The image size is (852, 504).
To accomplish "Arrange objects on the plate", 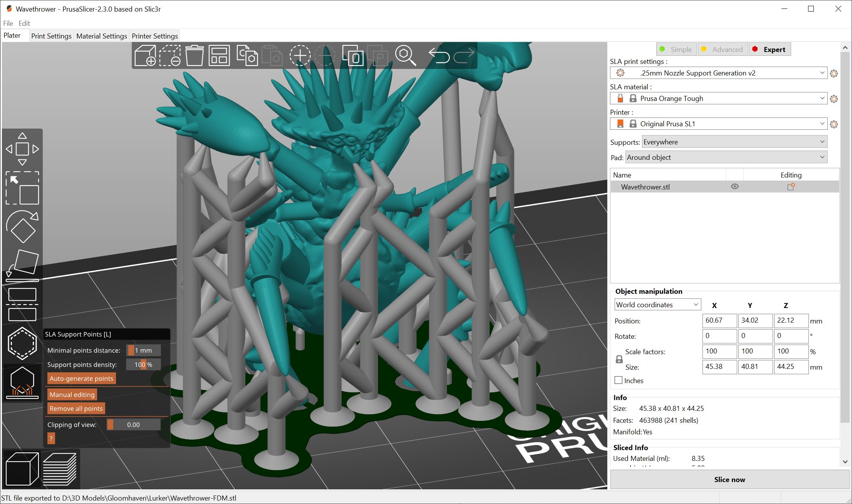I will (x=219, y=55).
